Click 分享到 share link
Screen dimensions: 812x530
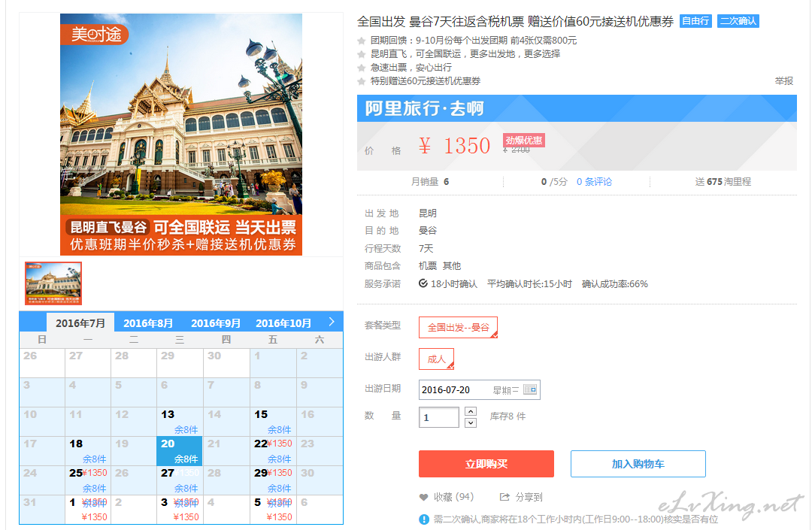(x=529, y=497)
